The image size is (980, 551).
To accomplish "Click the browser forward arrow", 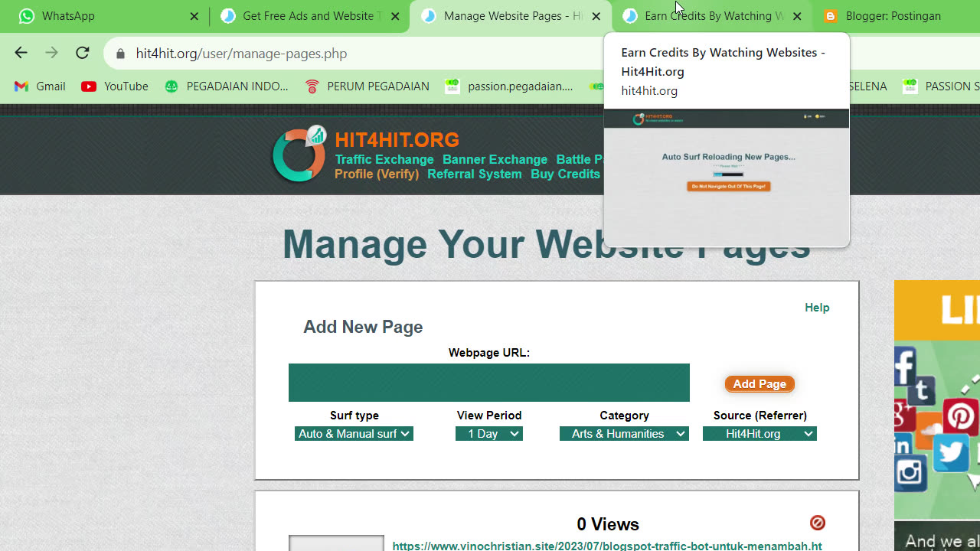I will click(51, 53).
